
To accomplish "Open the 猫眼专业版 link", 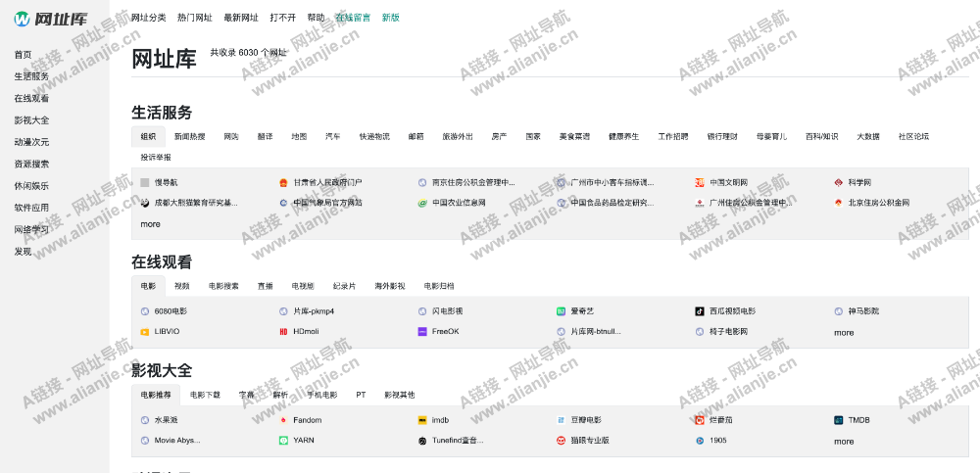I will click(590, 441).
